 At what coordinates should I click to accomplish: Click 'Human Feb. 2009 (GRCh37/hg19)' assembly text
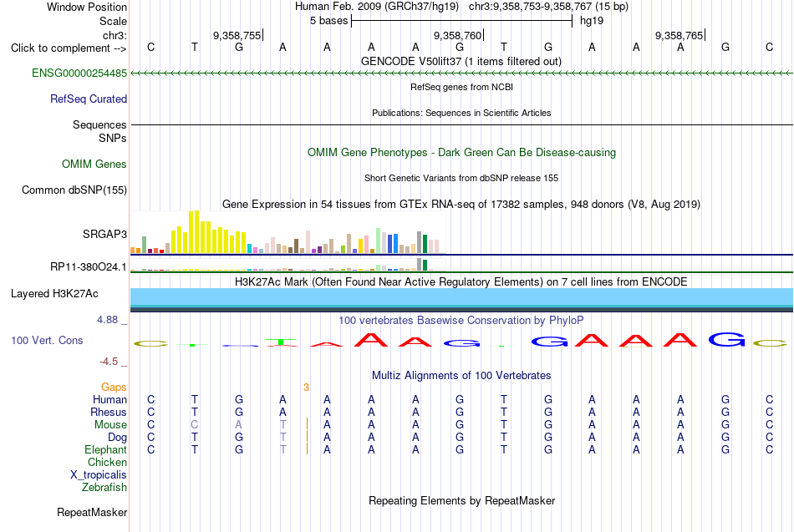pos(377,7)
